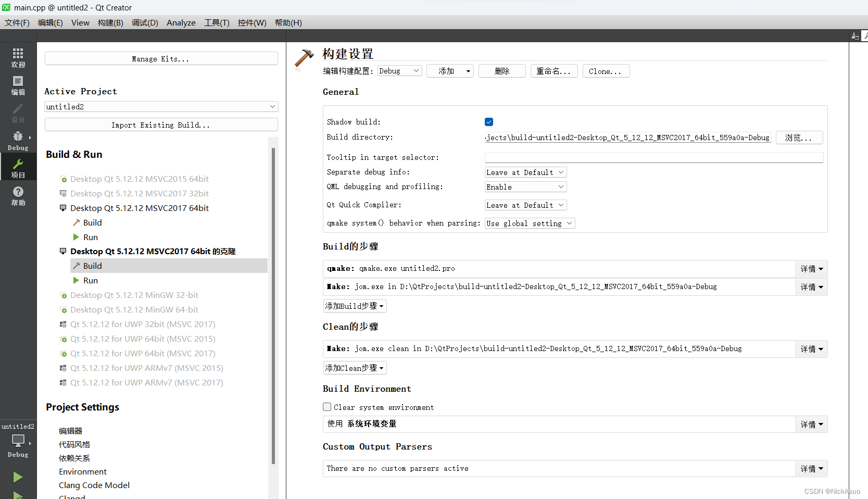Click the Desktop Qt 5.12.12 MSVC2017 32bit kit icon

click(x=64, y=194)
